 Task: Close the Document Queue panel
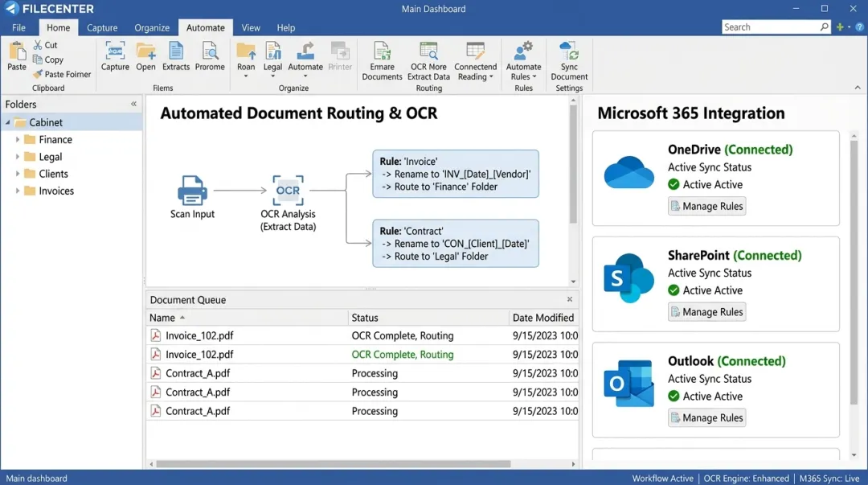tap(570, 299)
